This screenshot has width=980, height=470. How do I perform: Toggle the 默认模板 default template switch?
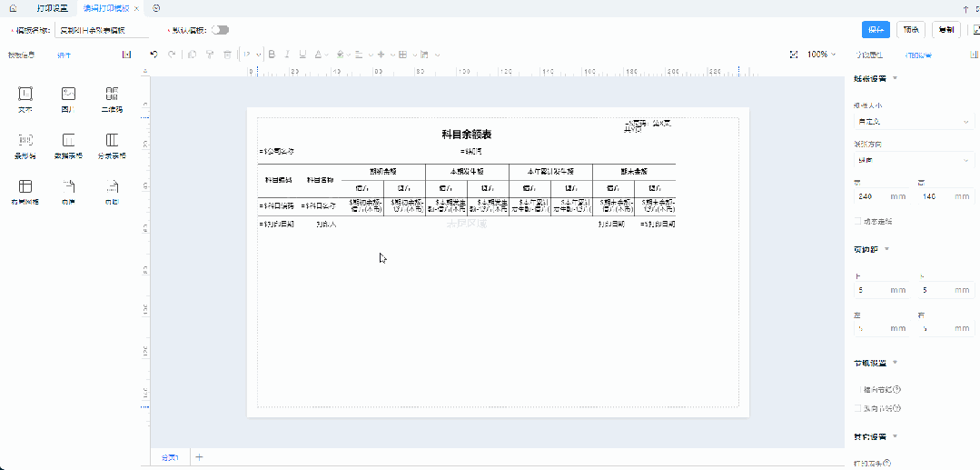pos(220,30)
